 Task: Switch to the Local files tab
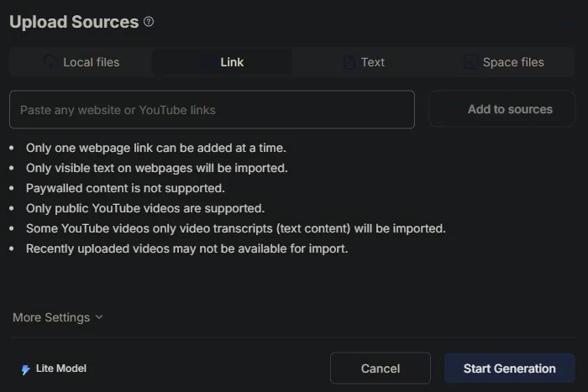pos(91,62)
